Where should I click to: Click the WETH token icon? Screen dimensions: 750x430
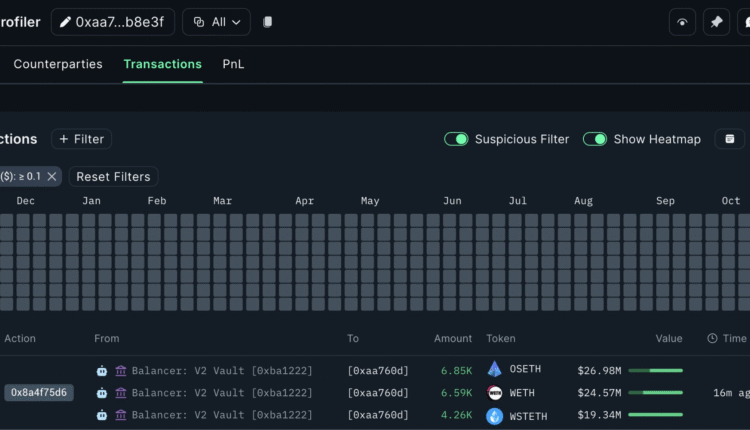(x=494, y=392)
